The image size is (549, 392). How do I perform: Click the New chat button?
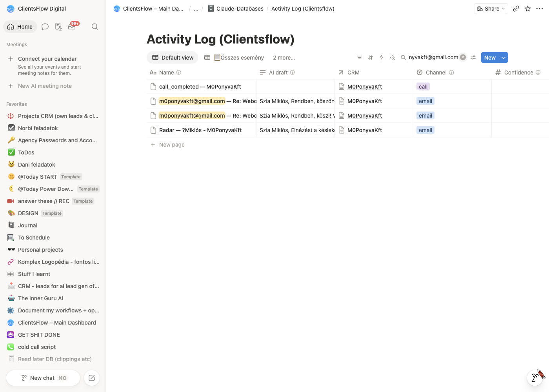coord(43,378)
